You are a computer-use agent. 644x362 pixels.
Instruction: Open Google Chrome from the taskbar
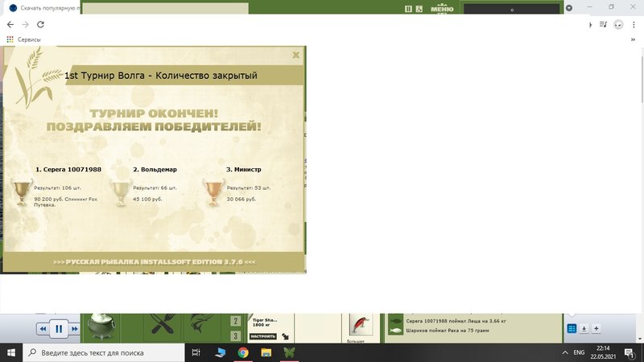coord(243,352)
